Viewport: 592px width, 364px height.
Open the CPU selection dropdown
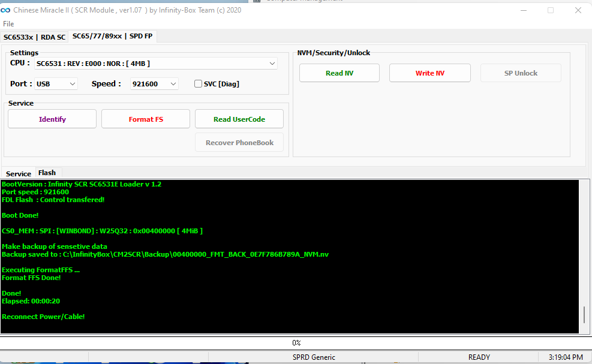click(155, 64)
